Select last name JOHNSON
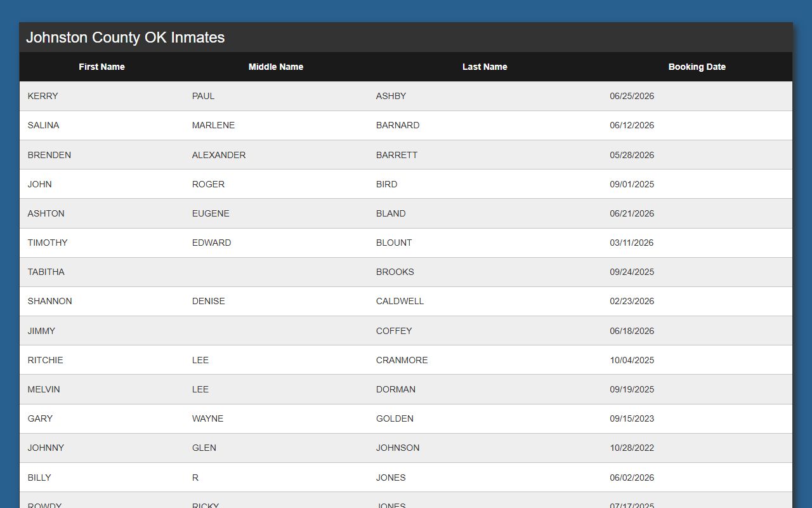The width and height of the screenshot is (812, 508). tap(398, 448)
